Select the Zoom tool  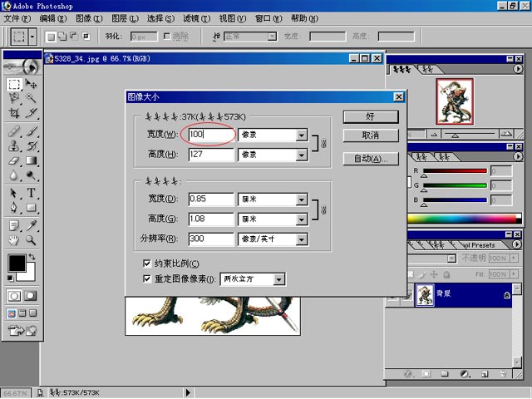pyautogui.click(x=32, y=240)
